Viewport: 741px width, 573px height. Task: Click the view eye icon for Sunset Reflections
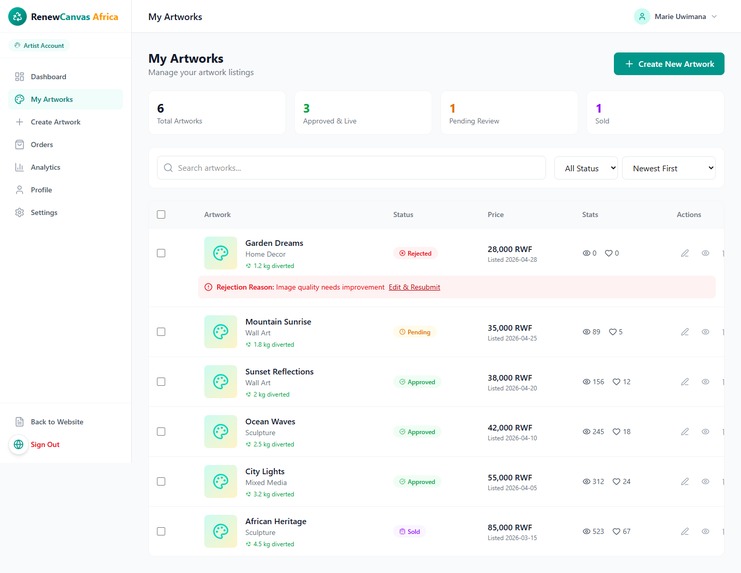(x=705, y=382)
